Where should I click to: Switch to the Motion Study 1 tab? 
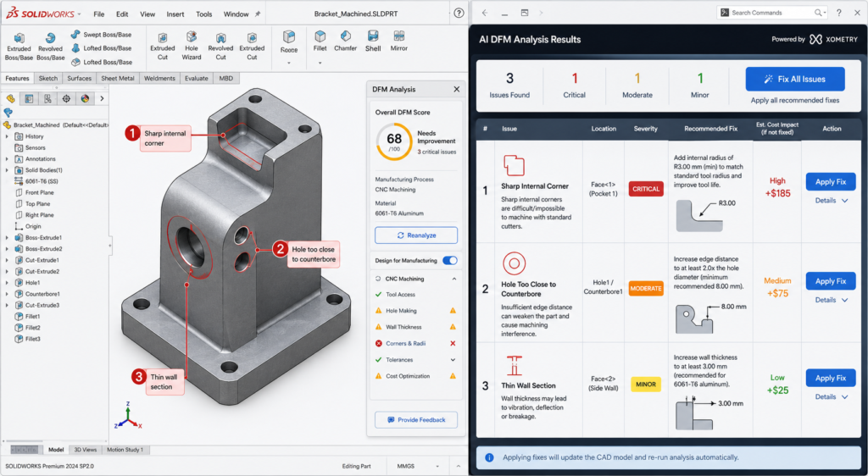click(125, 450)
